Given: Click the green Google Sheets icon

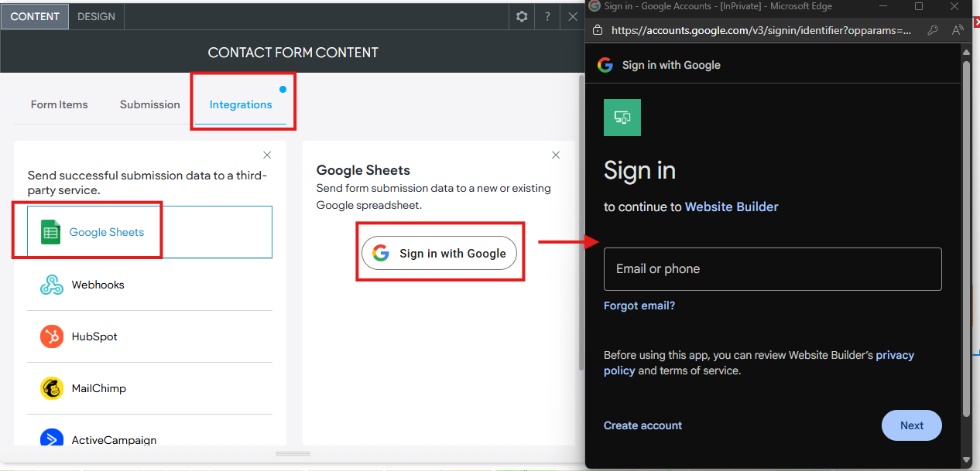Looking at the screenshot, I should click(50, 232).
